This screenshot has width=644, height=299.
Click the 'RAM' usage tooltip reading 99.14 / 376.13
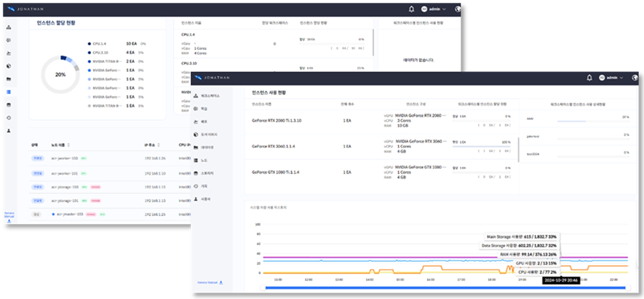[x=528, y=254]
